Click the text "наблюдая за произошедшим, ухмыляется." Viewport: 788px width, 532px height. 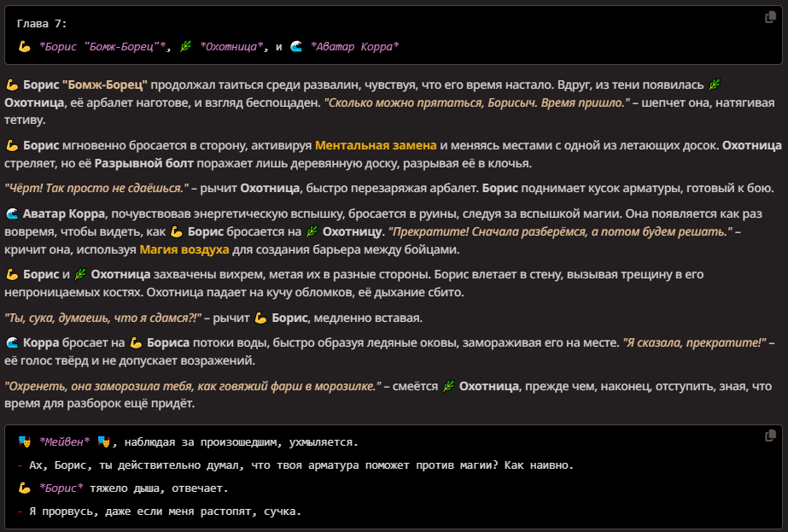click(x=242, y=442)
